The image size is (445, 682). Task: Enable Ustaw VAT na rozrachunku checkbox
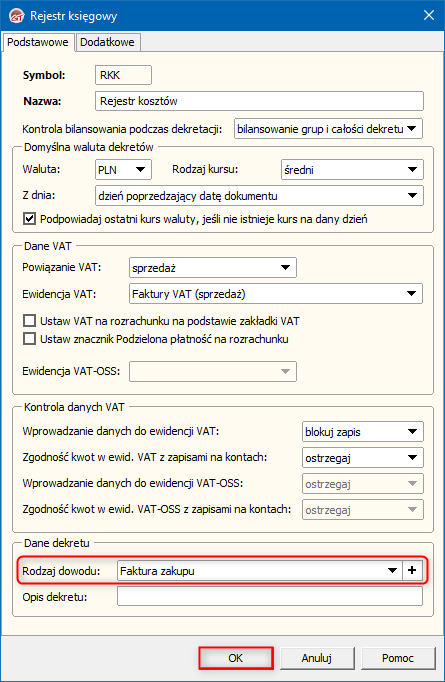(29, 321)
